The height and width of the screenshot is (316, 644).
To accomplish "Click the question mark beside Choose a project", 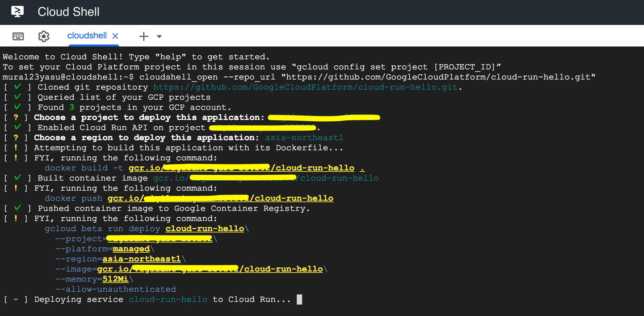I will (x=16, y=117).
